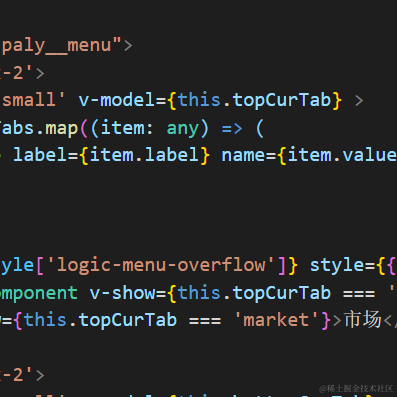Click the 'small' string value

[33, 100]
